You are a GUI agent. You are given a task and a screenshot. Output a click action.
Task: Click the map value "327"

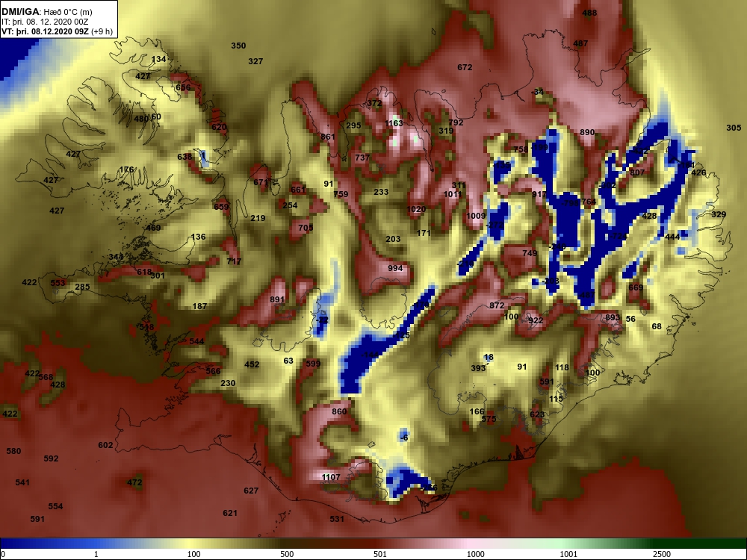click(x=255, y=61)
